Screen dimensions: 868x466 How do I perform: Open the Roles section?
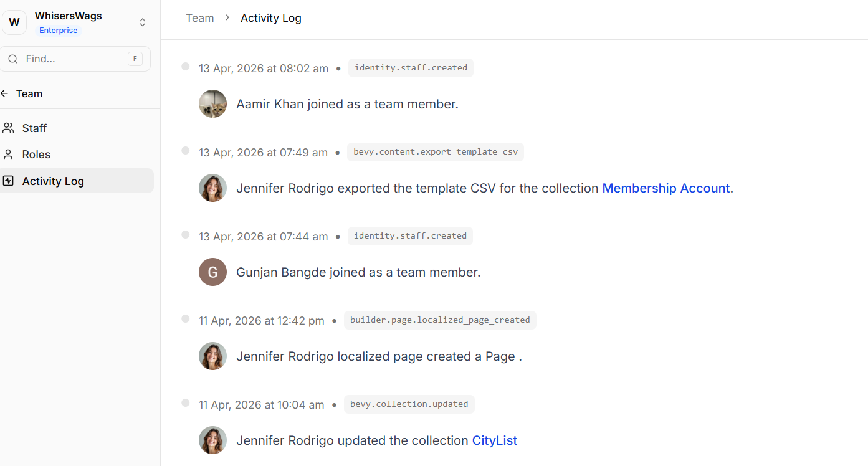pos(36,155)
